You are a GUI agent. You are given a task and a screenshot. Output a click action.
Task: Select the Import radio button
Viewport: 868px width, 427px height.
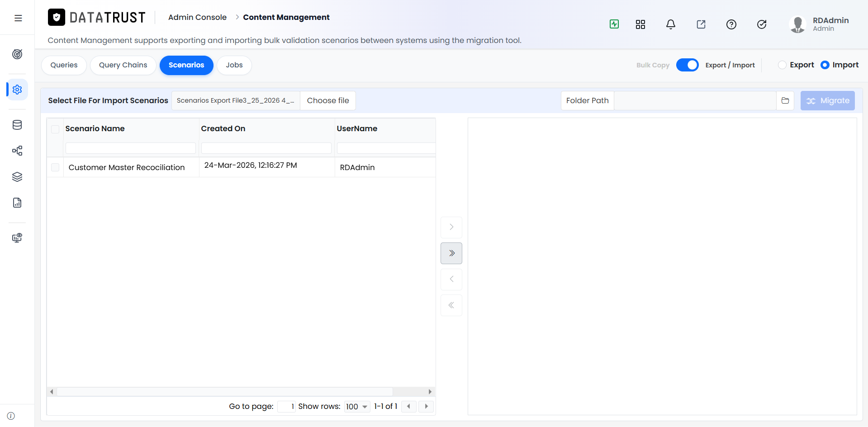click(825, 65)
